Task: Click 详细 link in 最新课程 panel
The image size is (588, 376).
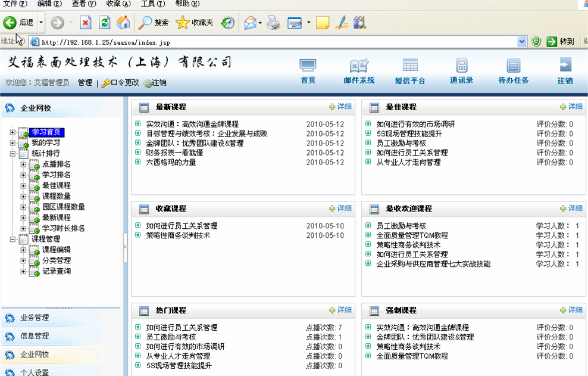Action: tap(344, 107)
